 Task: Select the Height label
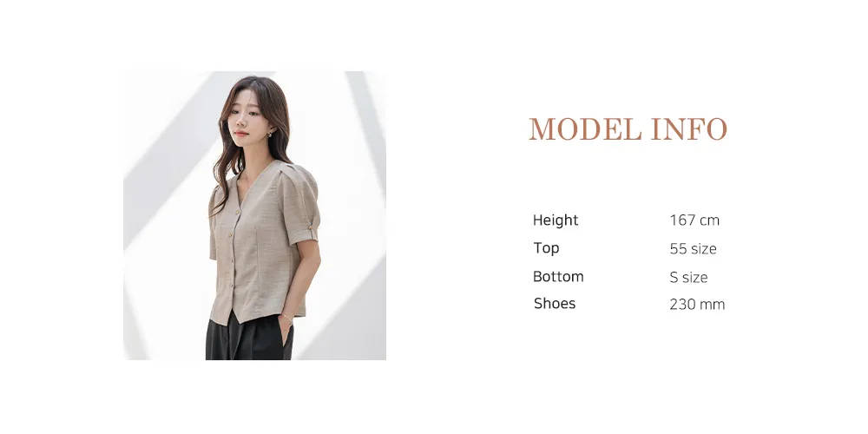(x=556, y=220)
